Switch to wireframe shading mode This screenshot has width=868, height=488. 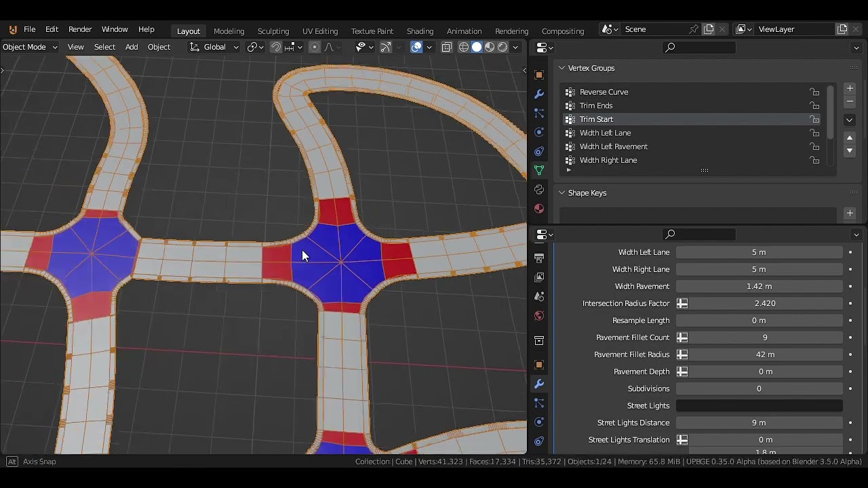(x=464, y=47)
